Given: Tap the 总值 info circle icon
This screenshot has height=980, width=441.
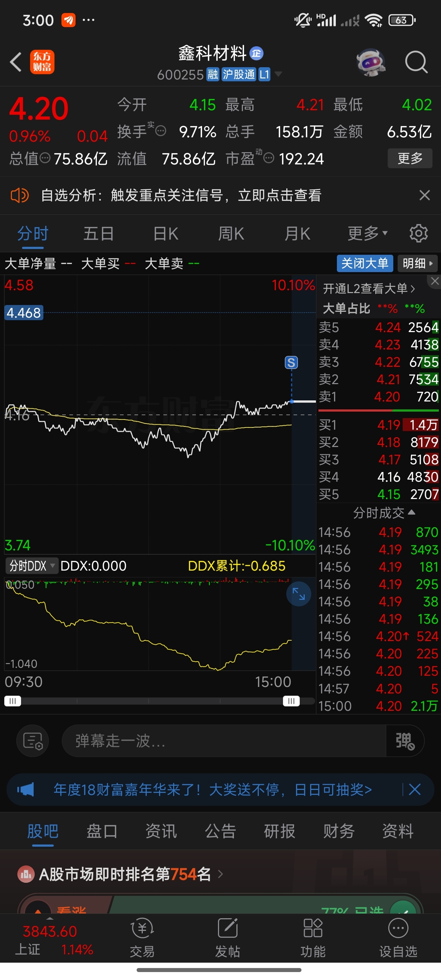Looking at the screenshot, I should (x=45, y=158).
